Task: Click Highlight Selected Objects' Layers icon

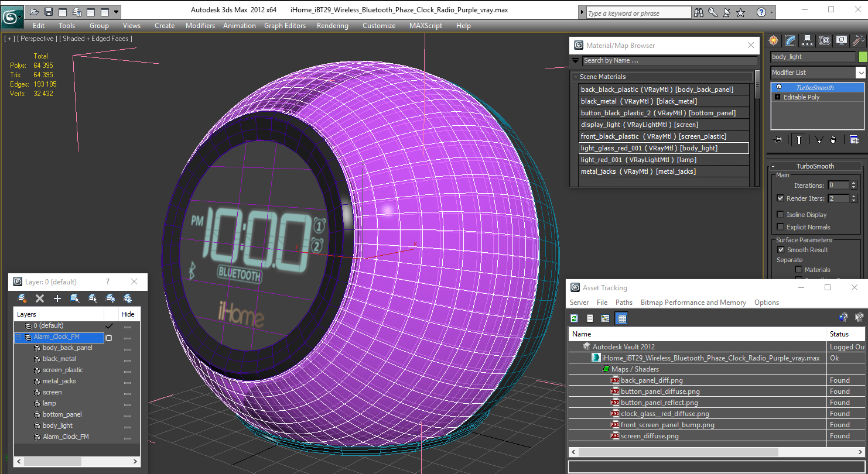Action: (93, 298)
